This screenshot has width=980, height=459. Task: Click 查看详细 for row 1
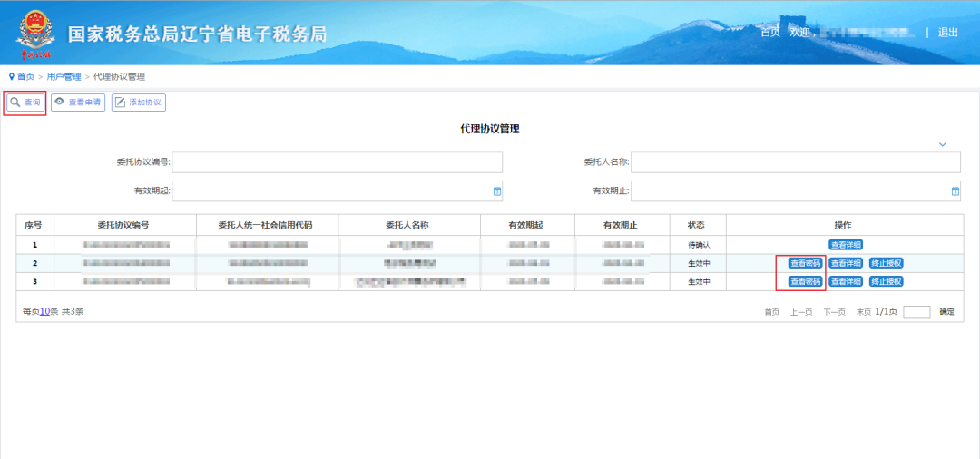(846, 245)
